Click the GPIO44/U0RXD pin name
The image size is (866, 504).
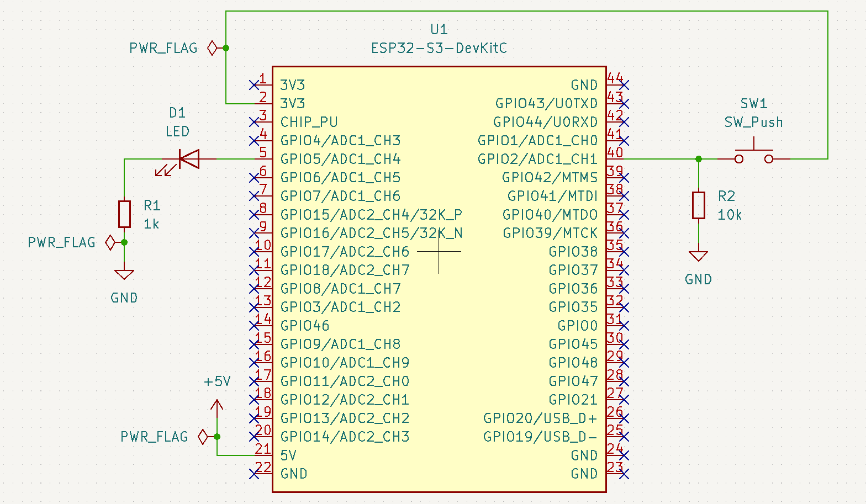[546, 122]
